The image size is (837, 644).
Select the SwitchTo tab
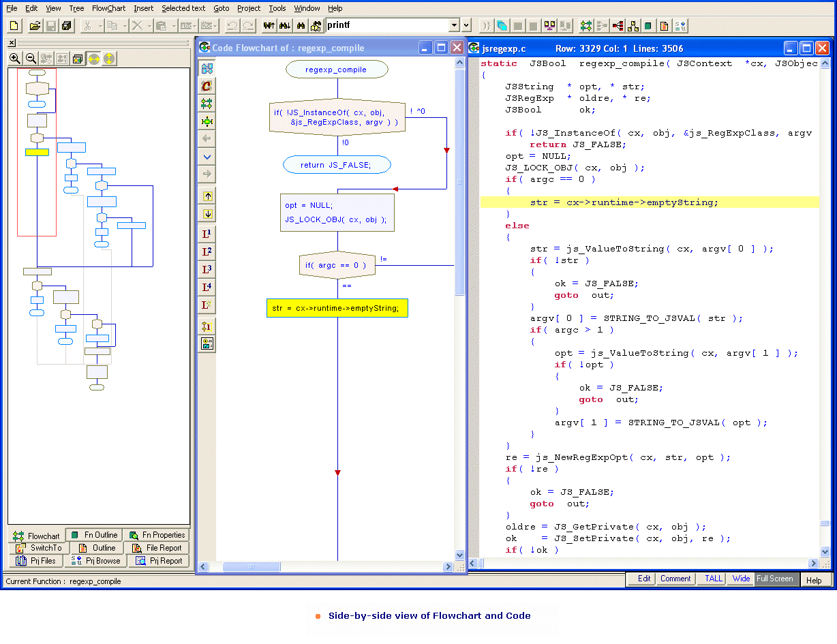[x=39, y=548]
